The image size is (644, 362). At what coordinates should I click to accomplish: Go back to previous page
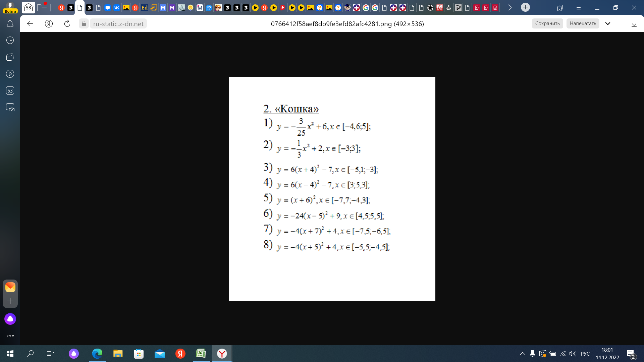click(30, 23)
